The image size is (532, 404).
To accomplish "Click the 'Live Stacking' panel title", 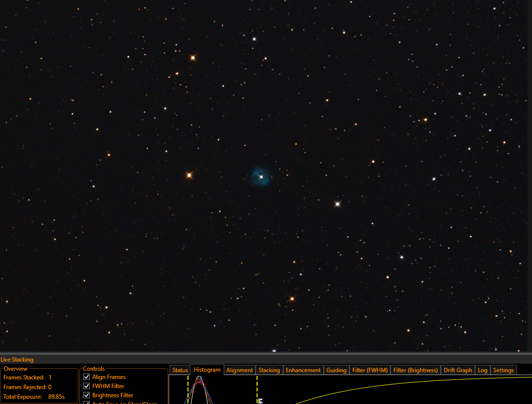I will tap(17, 360).
